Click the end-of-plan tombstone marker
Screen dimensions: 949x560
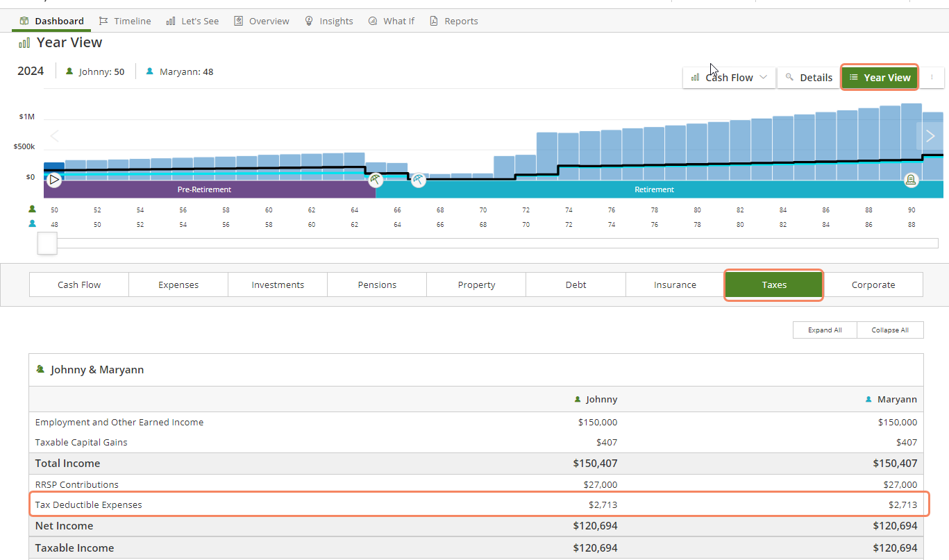point(911,180)
